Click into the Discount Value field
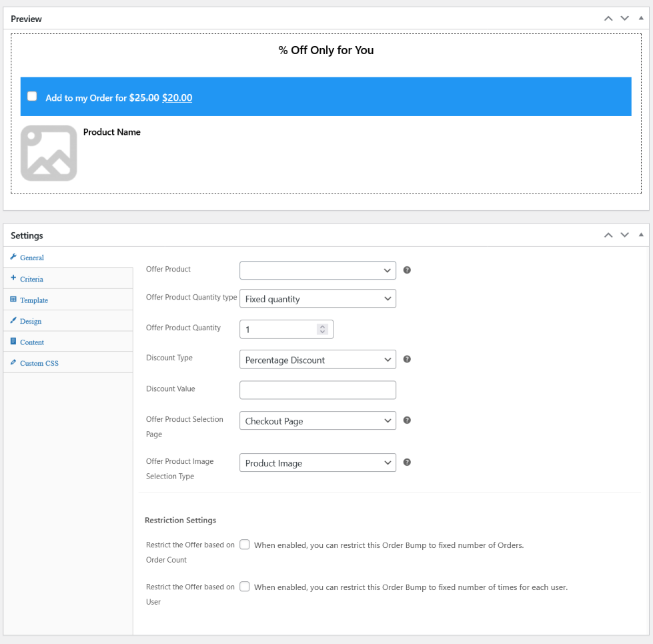Image resolution: width=653 pixels, height=644 pixels. click(317, 390)
